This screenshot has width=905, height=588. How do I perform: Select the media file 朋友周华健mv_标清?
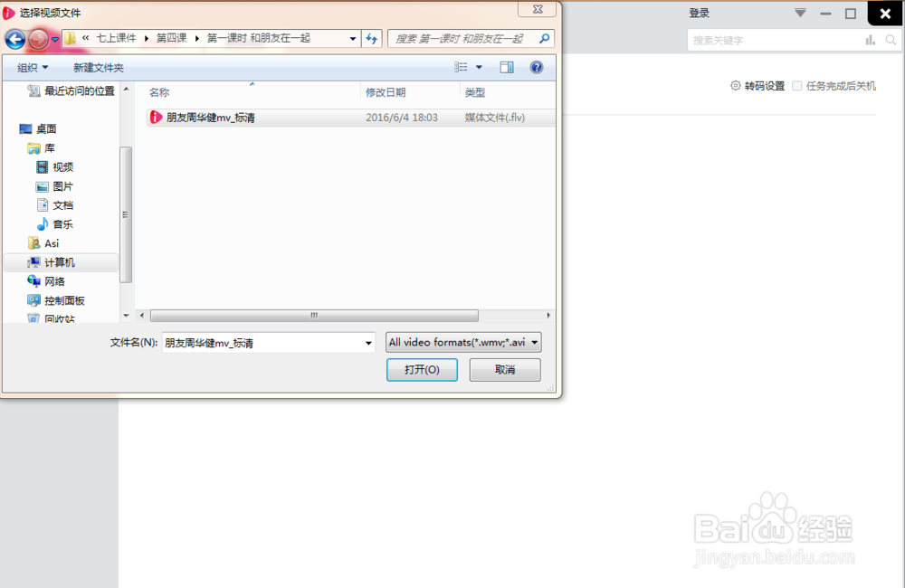click(210, 118)
